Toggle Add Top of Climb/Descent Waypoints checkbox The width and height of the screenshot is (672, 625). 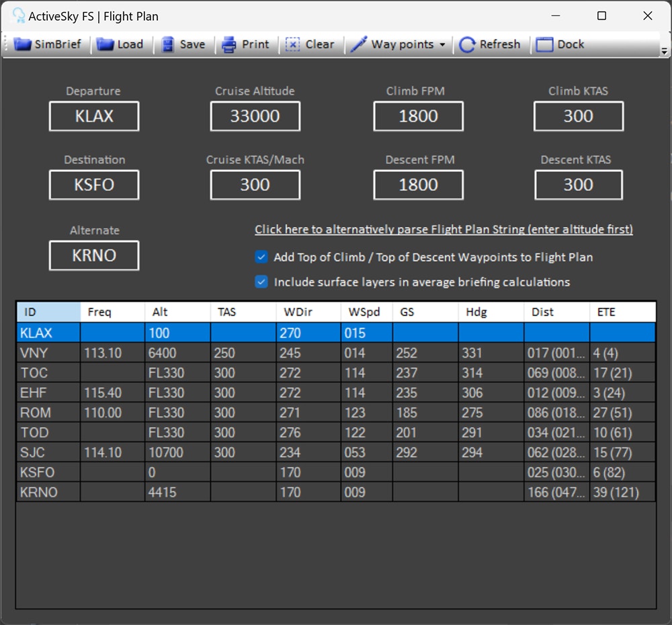(262, 257)
